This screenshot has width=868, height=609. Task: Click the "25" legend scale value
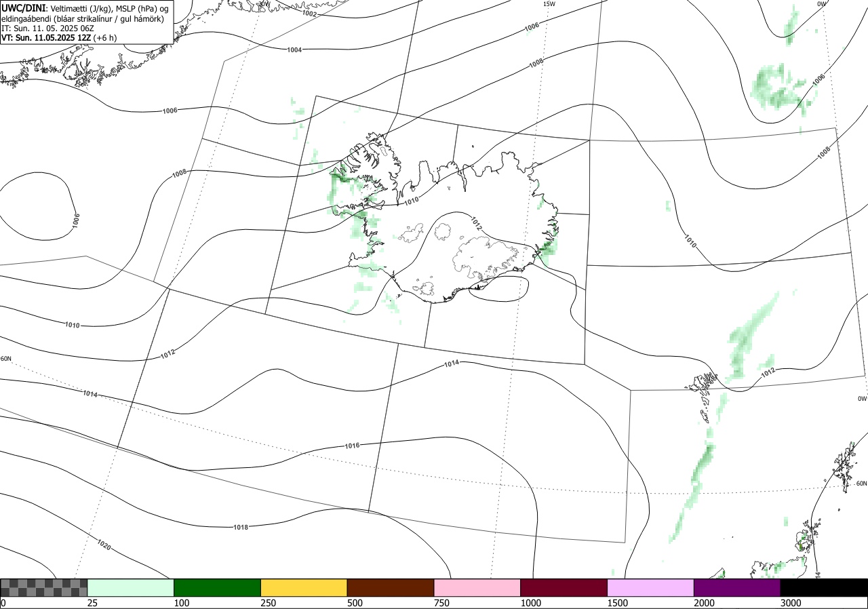pos(93,603)
